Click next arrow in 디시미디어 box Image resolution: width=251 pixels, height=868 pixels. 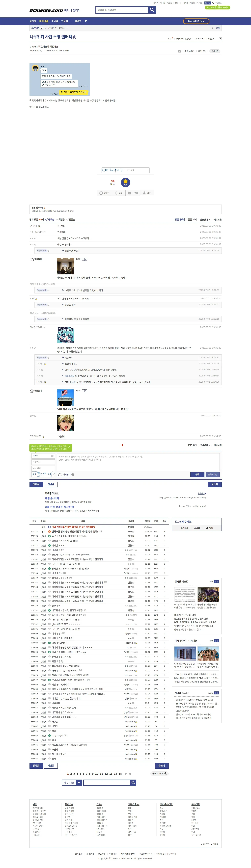click(218, 641)
